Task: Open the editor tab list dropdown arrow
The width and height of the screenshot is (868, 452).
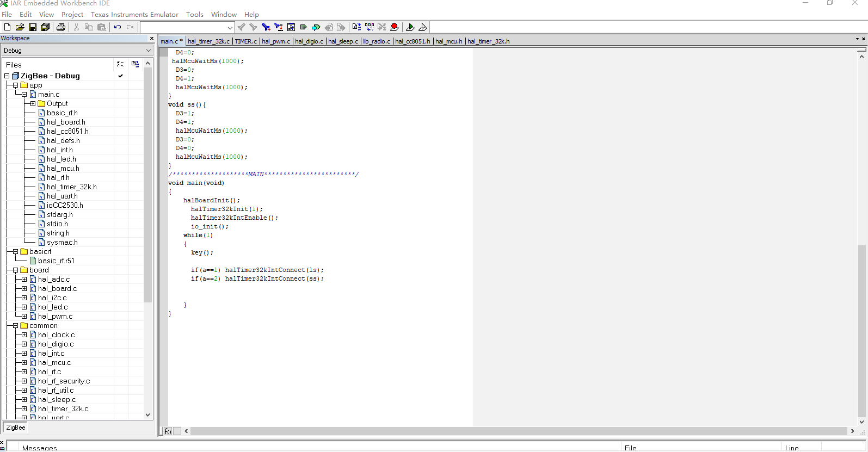Action: (x=857, y=39)
